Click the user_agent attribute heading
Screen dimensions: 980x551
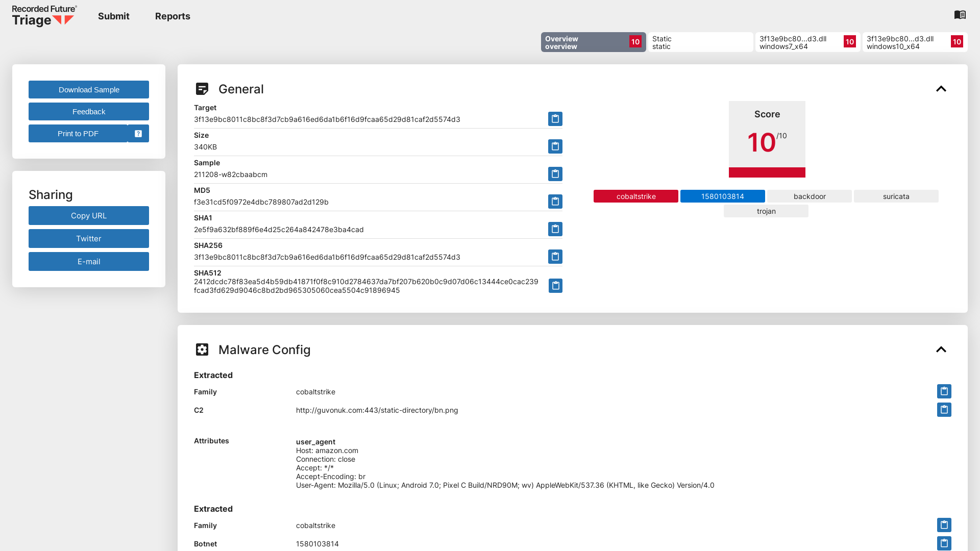click(315, 442)
